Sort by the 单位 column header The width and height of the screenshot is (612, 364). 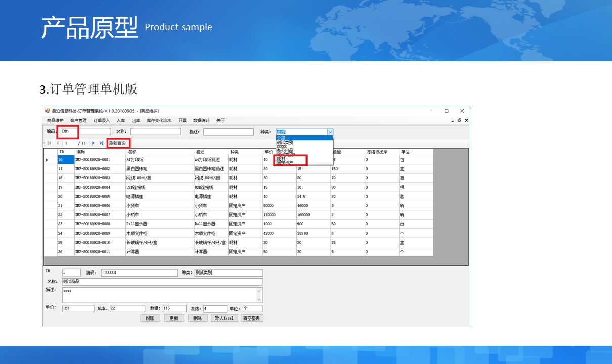coord(416,152)
